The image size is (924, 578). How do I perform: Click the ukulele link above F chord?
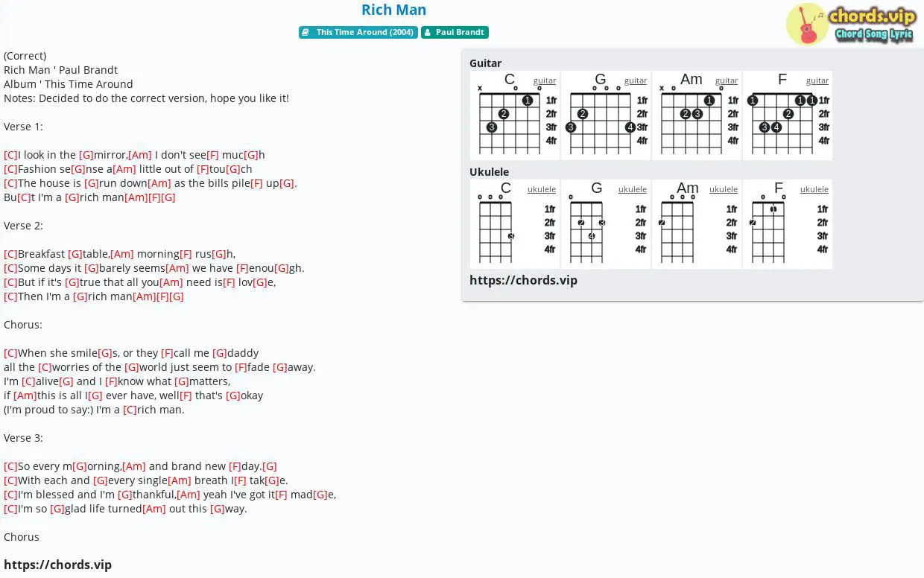[814, 189]
